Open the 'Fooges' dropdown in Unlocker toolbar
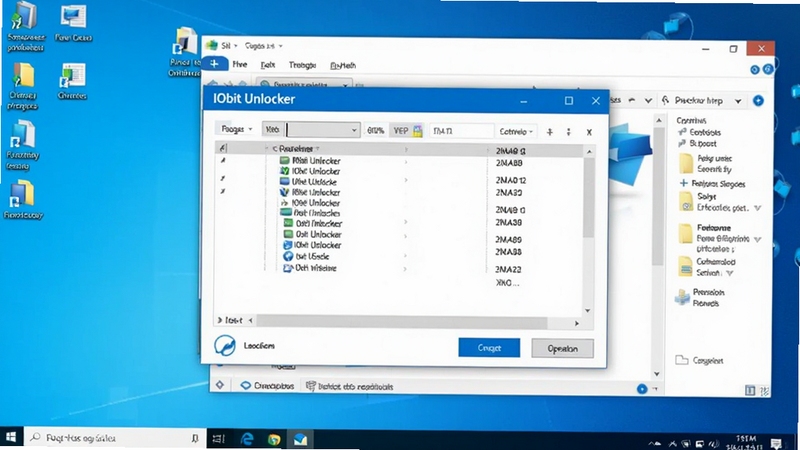Image resolution: width=800 pixels, height=450 pixels. [x=236, y=130]
